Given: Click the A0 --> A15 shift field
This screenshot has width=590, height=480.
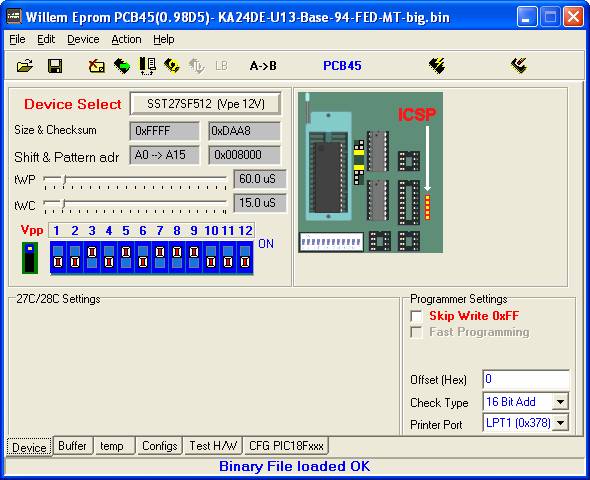Looking at the screenshot, I should coord(164,155).
